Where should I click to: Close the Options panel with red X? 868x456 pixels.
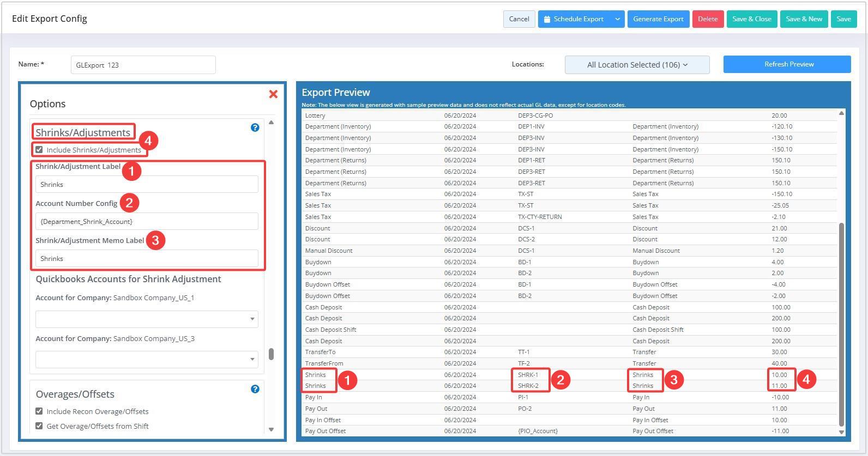273,94
